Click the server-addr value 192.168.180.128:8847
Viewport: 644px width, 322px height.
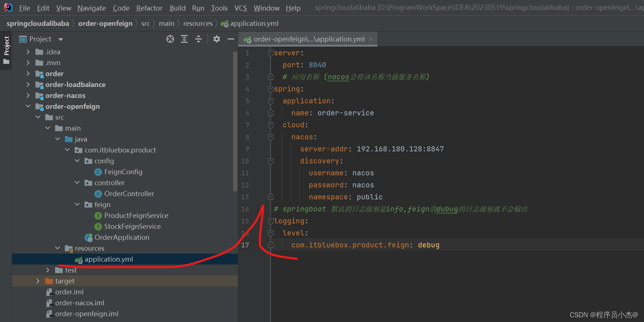coord(400,149)
